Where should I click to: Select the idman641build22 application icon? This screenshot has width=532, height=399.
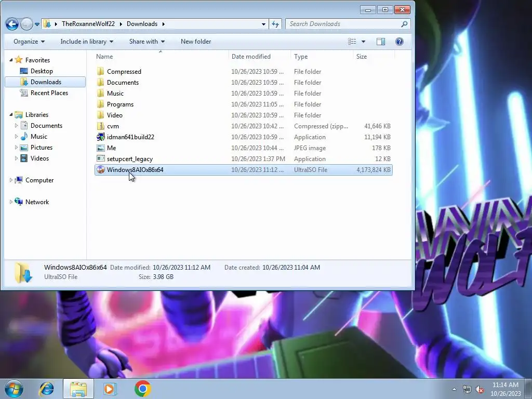coord(100,137)
